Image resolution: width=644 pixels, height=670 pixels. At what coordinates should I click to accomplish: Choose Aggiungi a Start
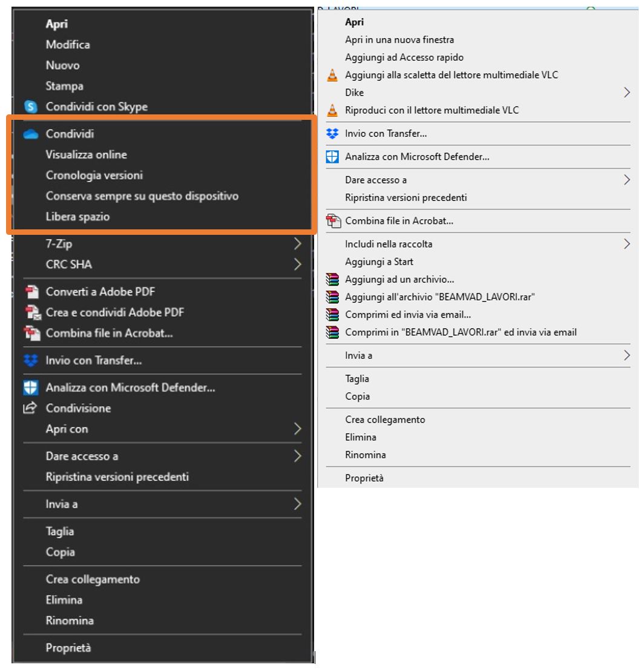coord(379,262)
